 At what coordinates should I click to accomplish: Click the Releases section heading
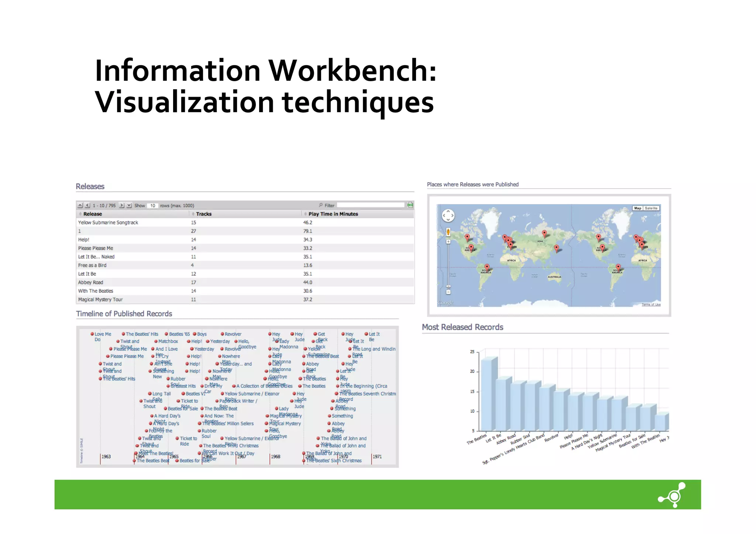click(x=90, y=186)
